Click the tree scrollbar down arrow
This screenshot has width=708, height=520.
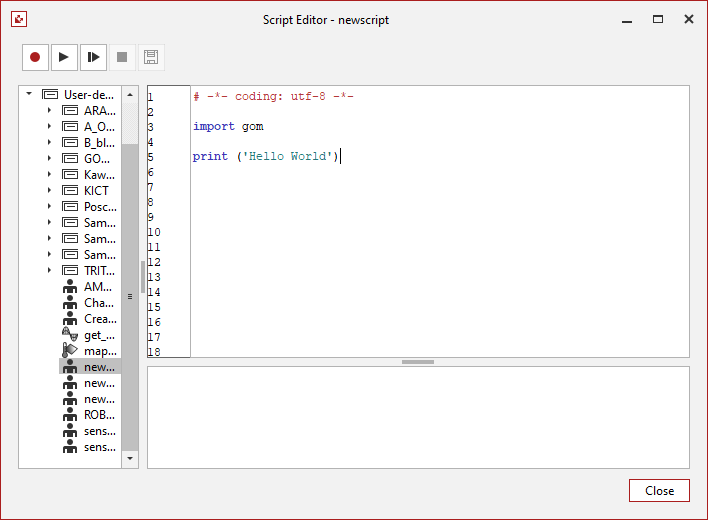[130, 458]
